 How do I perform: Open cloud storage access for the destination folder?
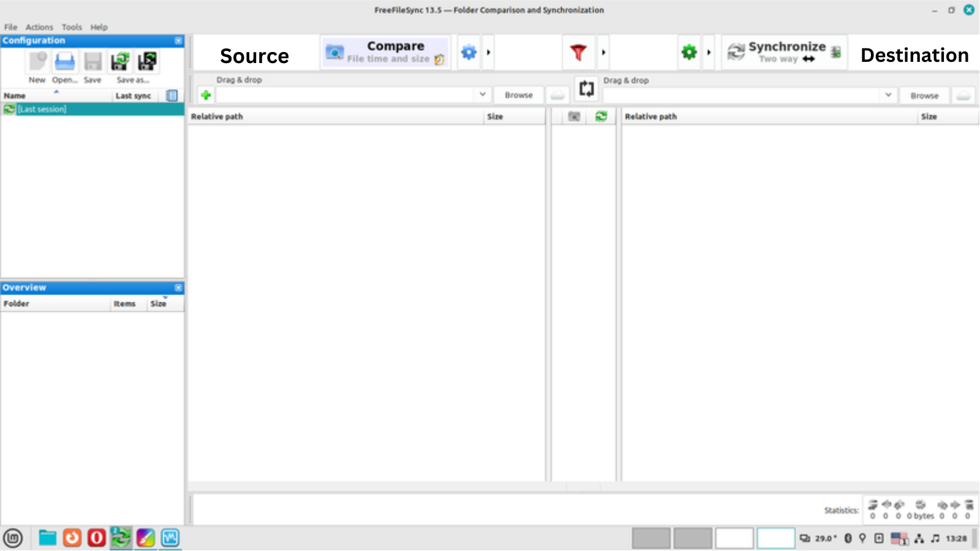(963, 96)
